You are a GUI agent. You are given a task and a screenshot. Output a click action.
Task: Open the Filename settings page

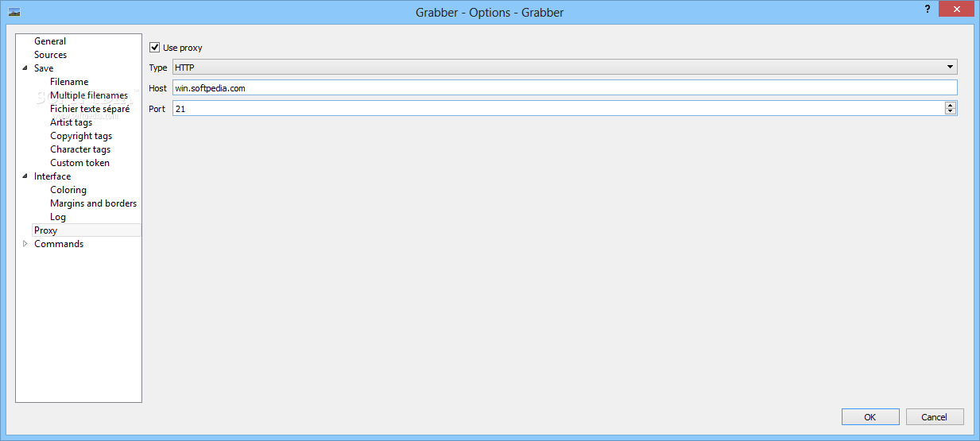69,82
